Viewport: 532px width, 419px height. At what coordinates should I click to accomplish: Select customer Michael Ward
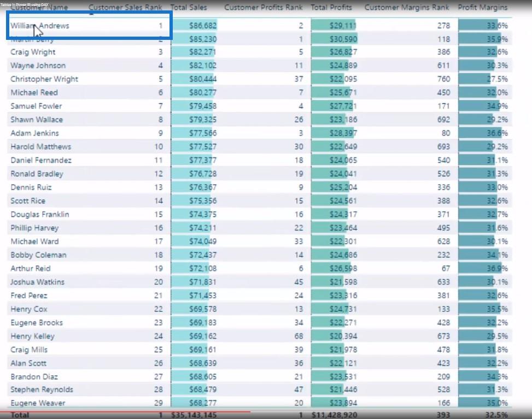click(x=34, y=242)
